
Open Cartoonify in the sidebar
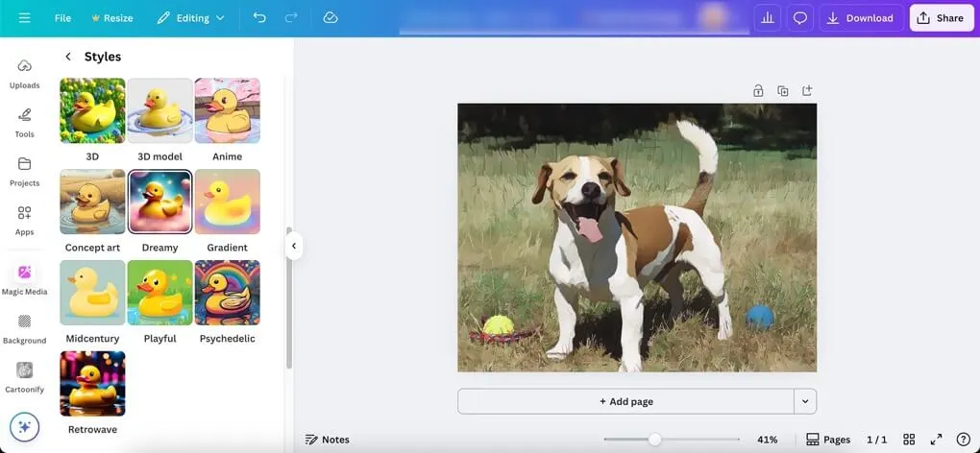pos(24,378)
